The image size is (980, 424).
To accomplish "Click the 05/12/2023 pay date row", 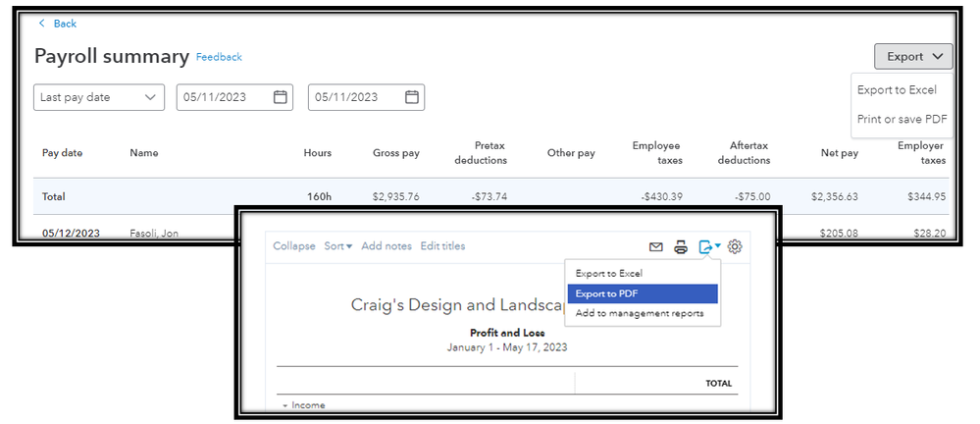I will (x=71, y=234).
